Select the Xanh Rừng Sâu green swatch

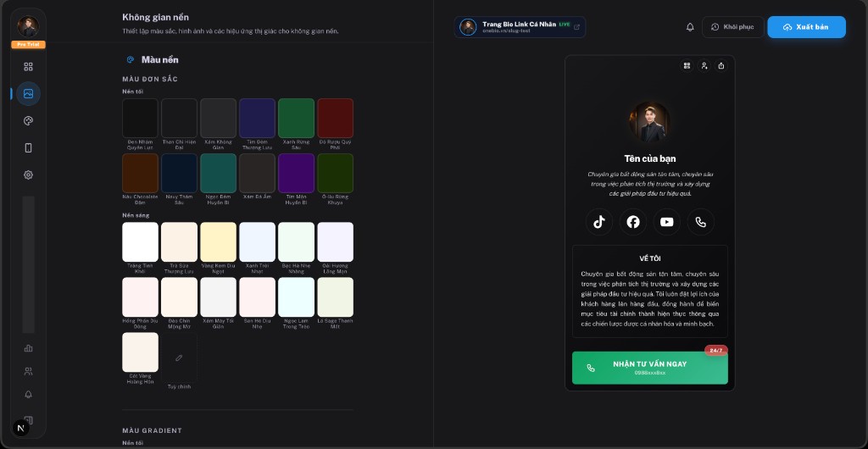tap(296, 119)
